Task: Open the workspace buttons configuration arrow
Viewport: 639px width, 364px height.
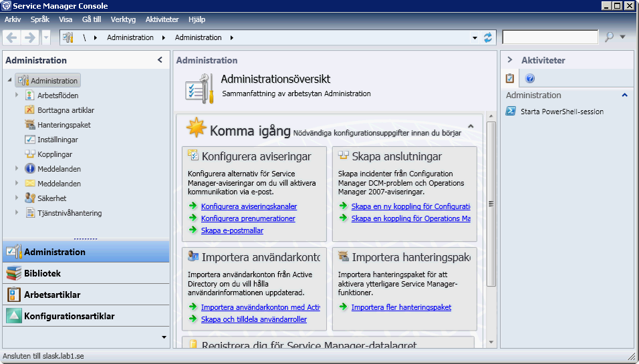Action: [x=164, y=337]
